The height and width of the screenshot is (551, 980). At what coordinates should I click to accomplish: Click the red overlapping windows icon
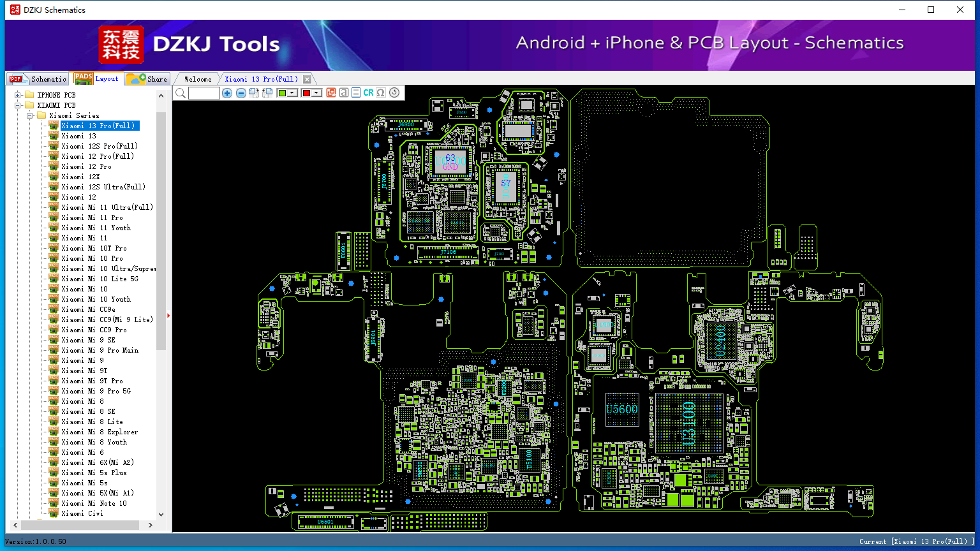[x=331, y=93]
